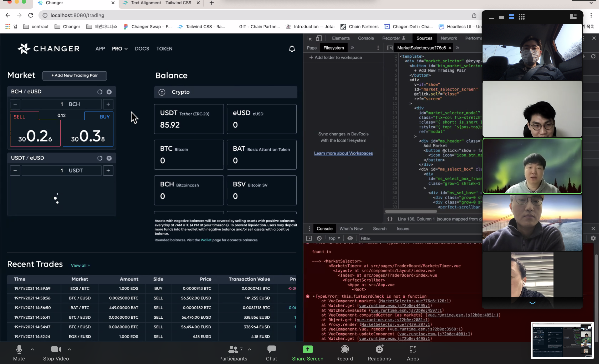Open the top context selector dropdown
599x364 pixels.
click(334, 238)
